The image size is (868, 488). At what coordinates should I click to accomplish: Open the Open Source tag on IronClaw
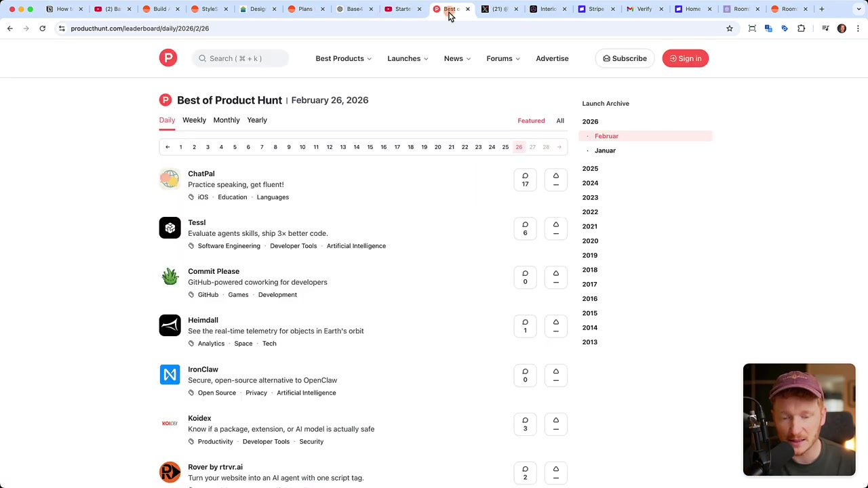[217, 393]
